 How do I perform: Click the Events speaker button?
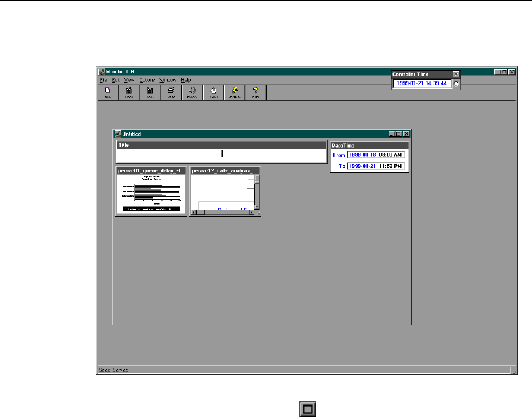(193, 92)
